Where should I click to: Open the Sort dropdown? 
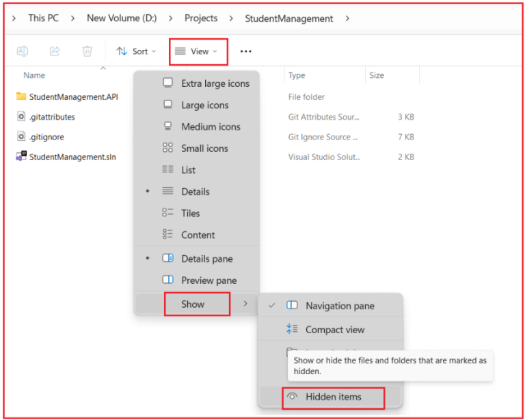(x=136, y=51)
